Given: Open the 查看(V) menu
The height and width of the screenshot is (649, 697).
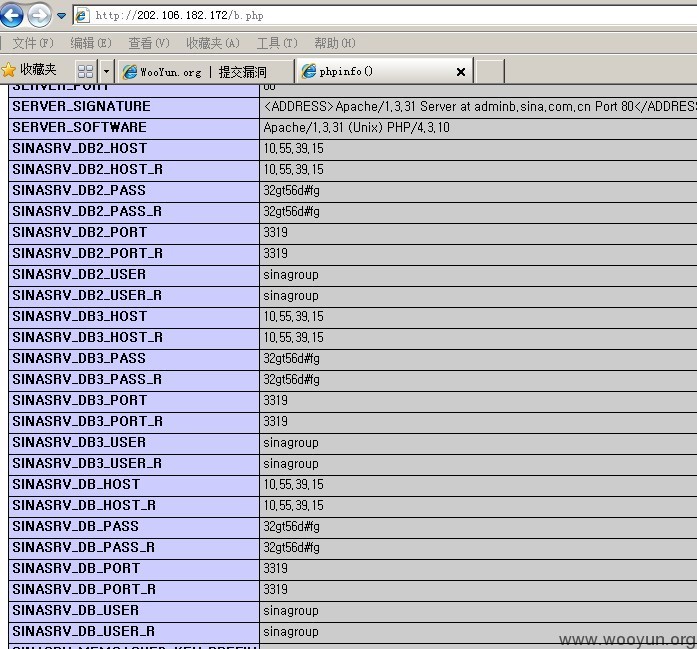Looking at the screenshot, I should pyautogui.click(x=149, y=43).
